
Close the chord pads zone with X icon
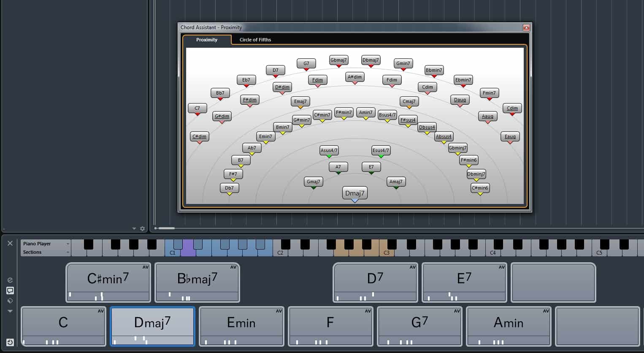coord(10,243)
